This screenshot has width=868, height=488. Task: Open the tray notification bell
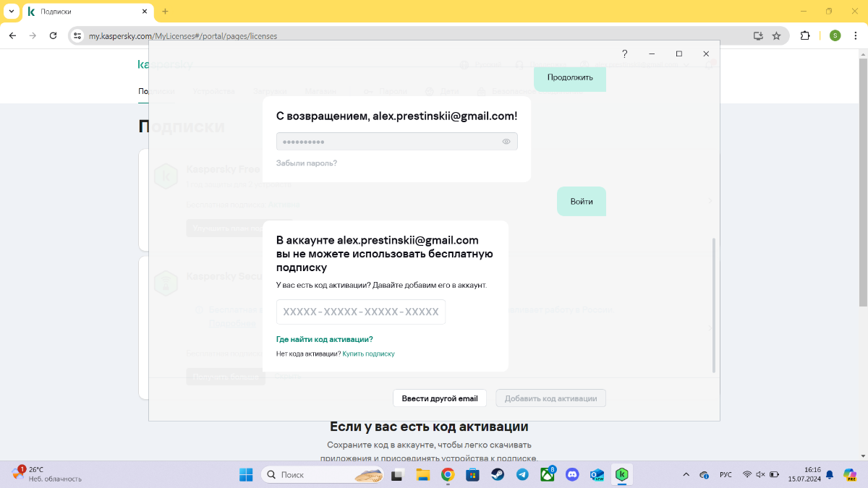click(830, 475)
